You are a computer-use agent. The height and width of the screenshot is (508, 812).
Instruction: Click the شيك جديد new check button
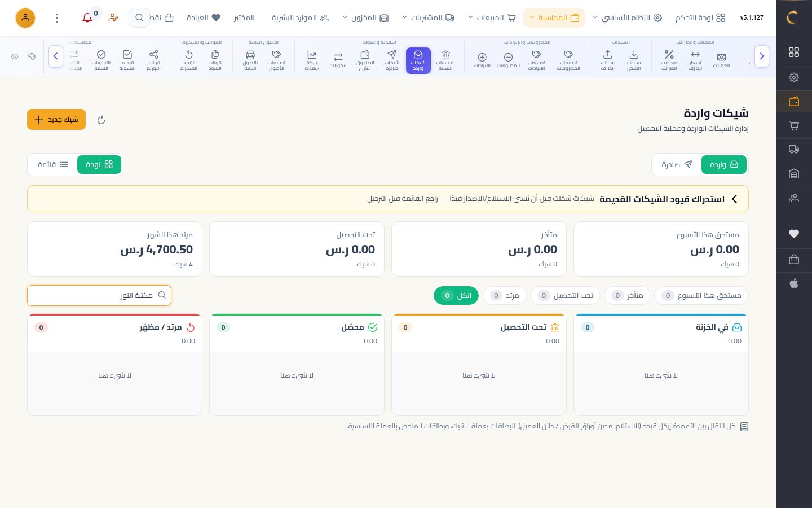56,120
